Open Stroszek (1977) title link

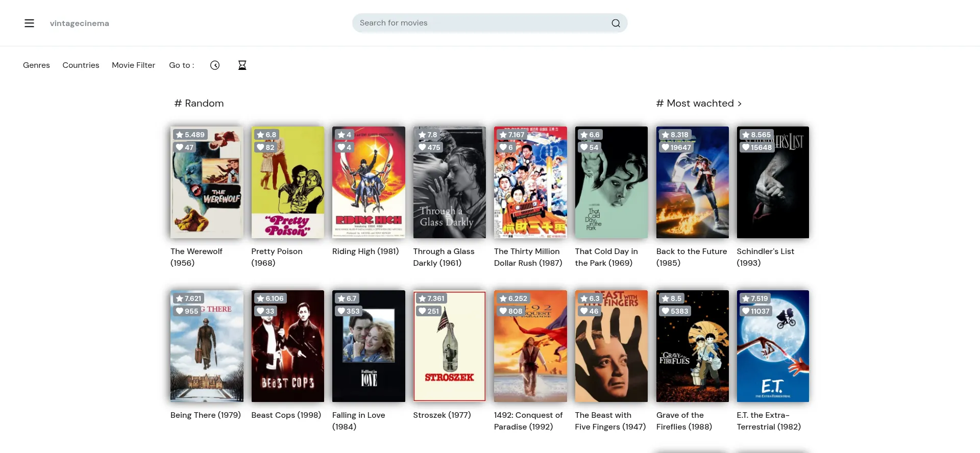pos(442,415)
